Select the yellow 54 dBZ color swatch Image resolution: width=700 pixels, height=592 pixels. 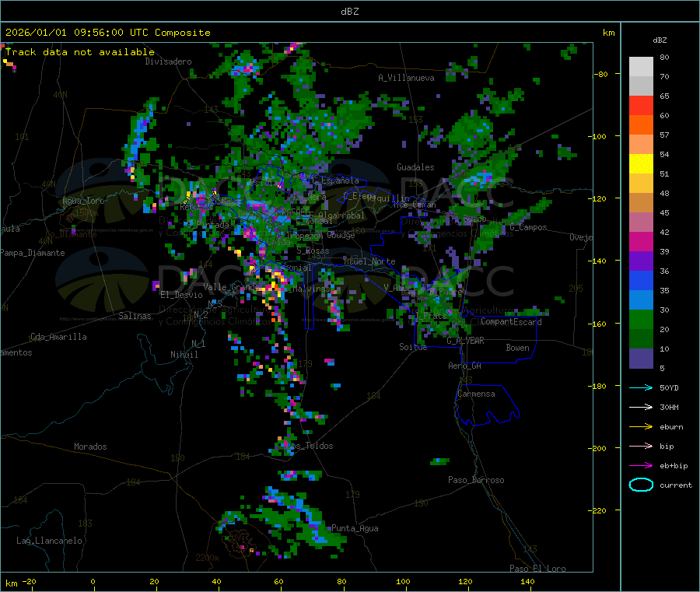coord(641,164)
